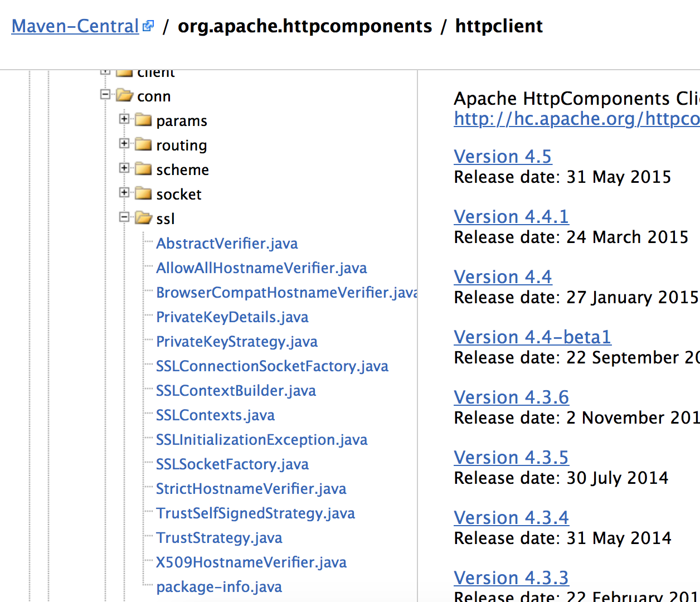Screen dimensions: 700x602
Task: Expand the params folder node
Action: [124, 119]
